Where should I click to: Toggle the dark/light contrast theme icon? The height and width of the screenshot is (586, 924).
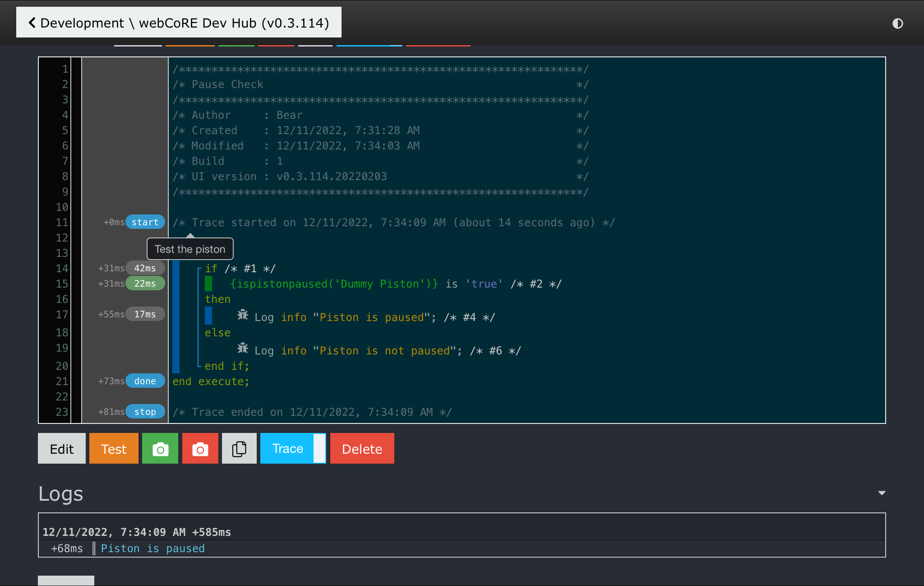pyautogui.click(x=897, y=23)
